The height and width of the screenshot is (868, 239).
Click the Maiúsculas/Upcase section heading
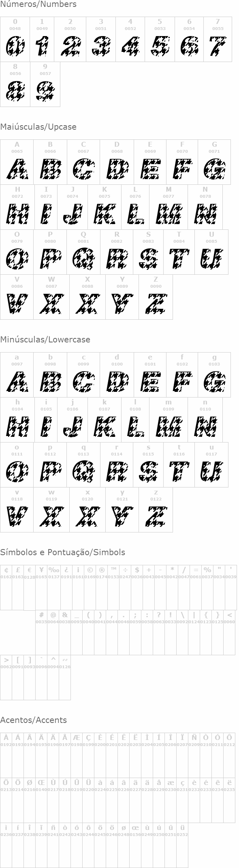(x=38, y=127)
